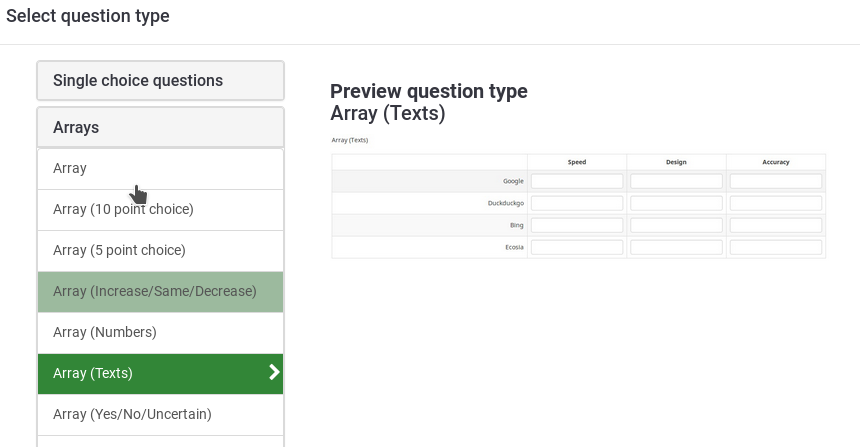Click the Array (Texts) list item
This screenshot has width=860, height=447.
pyautogui.click(x=150, y=374)
